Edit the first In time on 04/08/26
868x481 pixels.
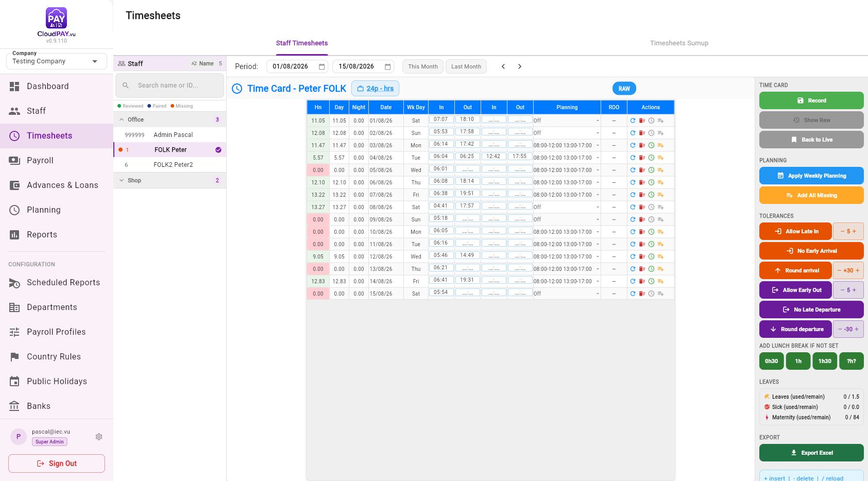441,157
